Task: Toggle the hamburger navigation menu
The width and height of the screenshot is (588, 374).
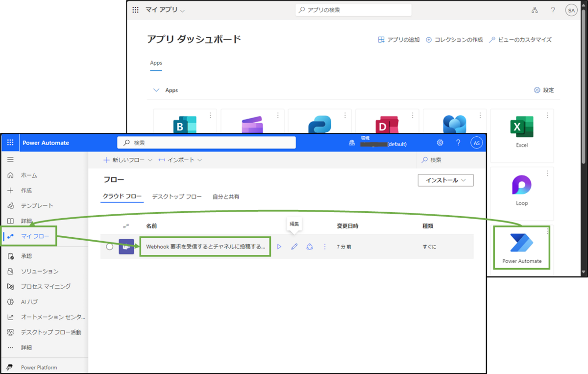Action: [x=10, y=160]
